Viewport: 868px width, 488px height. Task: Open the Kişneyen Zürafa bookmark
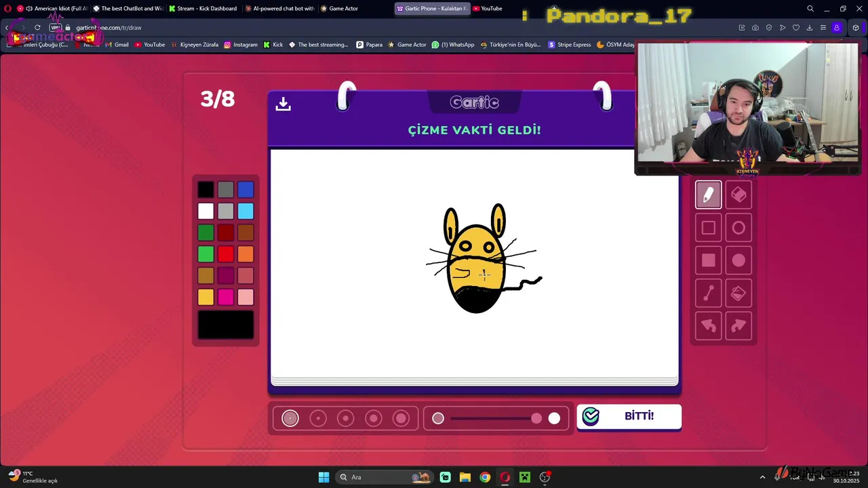195,45
